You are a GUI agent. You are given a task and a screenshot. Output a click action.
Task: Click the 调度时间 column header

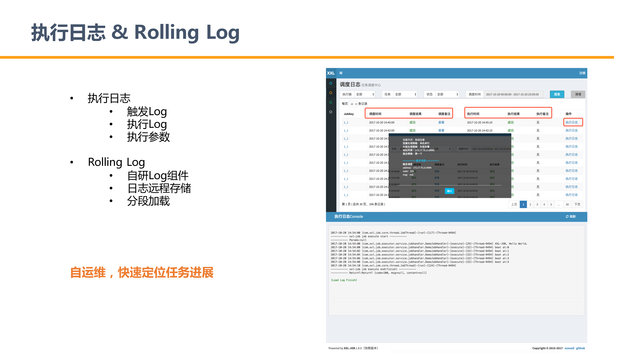[x=376, y=113]
